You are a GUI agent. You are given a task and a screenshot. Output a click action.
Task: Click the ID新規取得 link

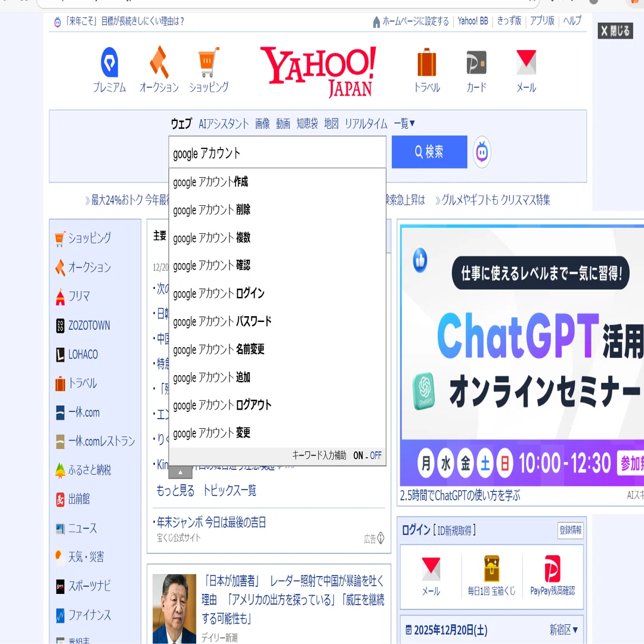(454, 530)
